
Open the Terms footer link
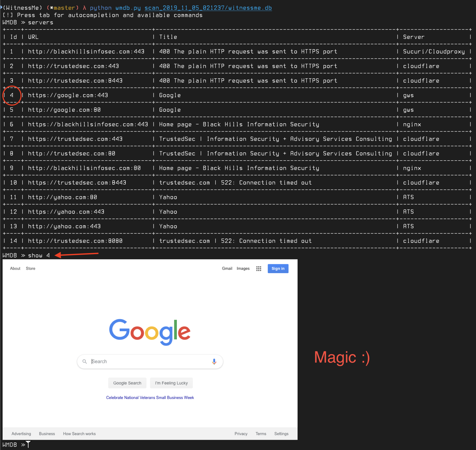point(261,433)
